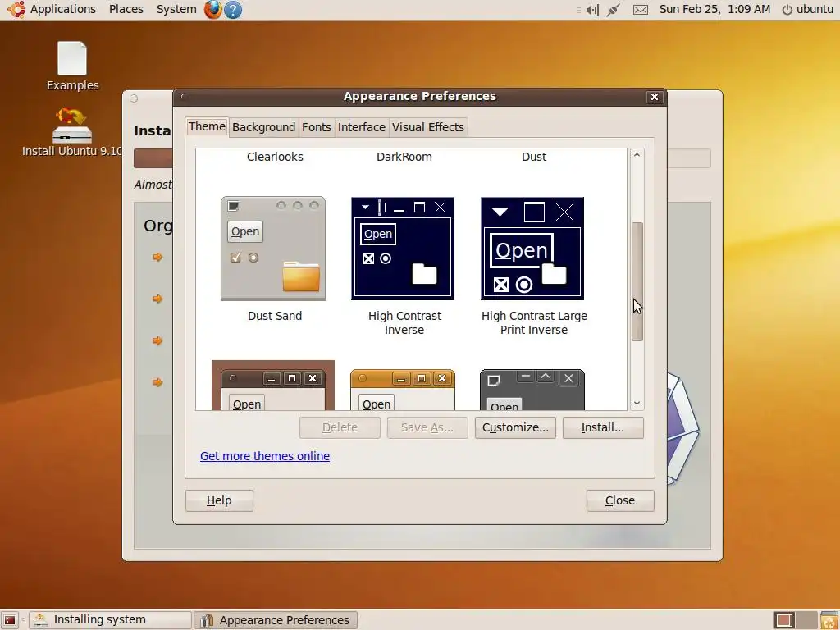Screen dimensions: 840x630
Task: Click scroll down arrow of theme list
Action: 637,404
